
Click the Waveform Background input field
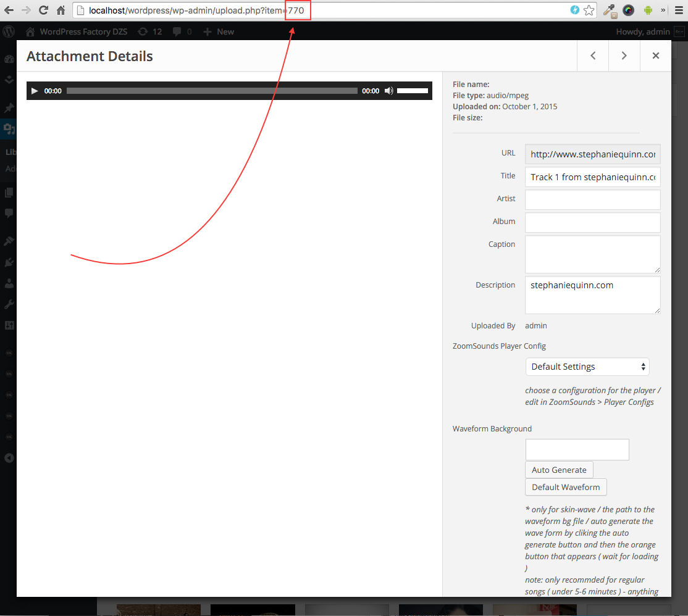(x=577, y=449)
